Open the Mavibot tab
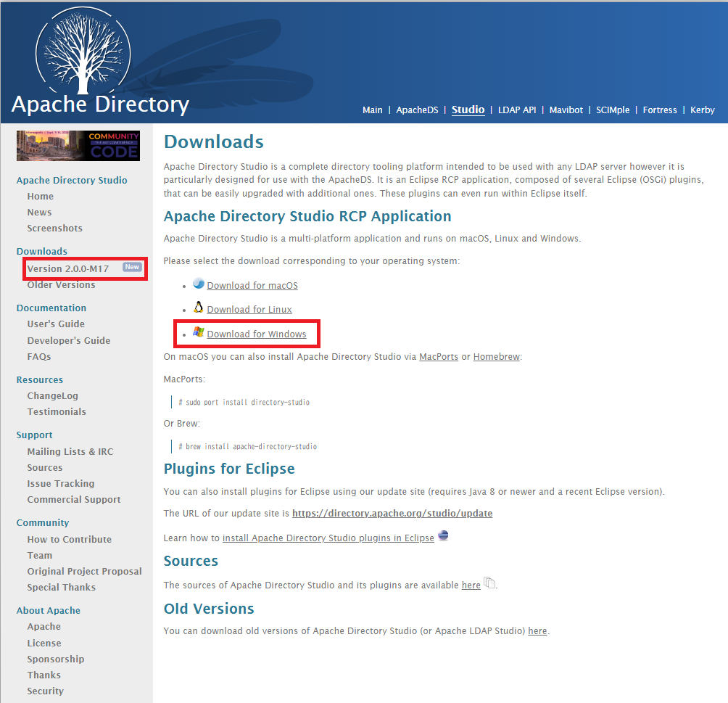728x703 pixels. click(566, 110)
